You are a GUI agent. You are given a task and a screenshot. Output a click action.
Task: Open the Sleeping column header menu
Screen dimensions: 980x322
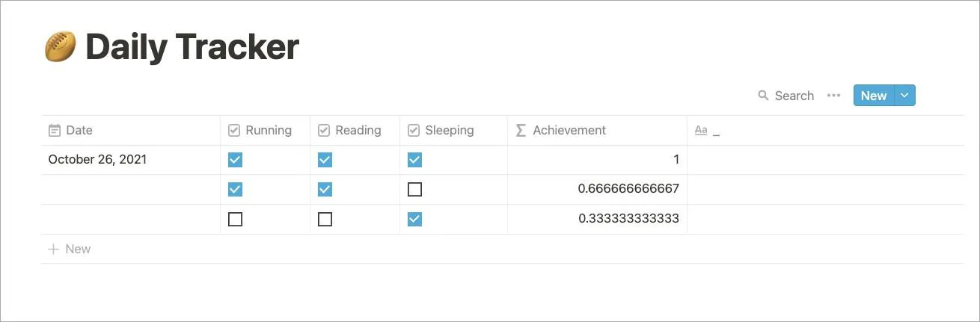pos(449,131)
